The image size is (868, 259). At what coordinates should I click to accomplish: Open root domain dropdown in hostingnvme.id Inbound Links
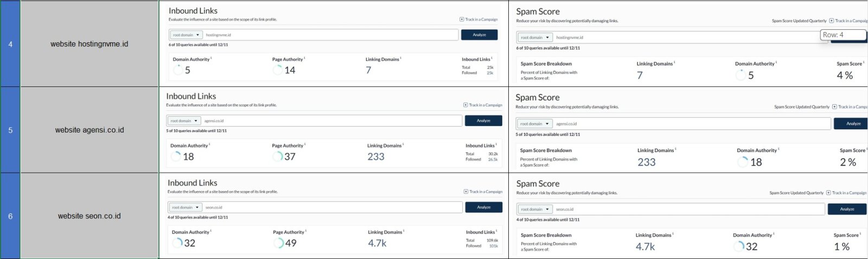[186, 35]
